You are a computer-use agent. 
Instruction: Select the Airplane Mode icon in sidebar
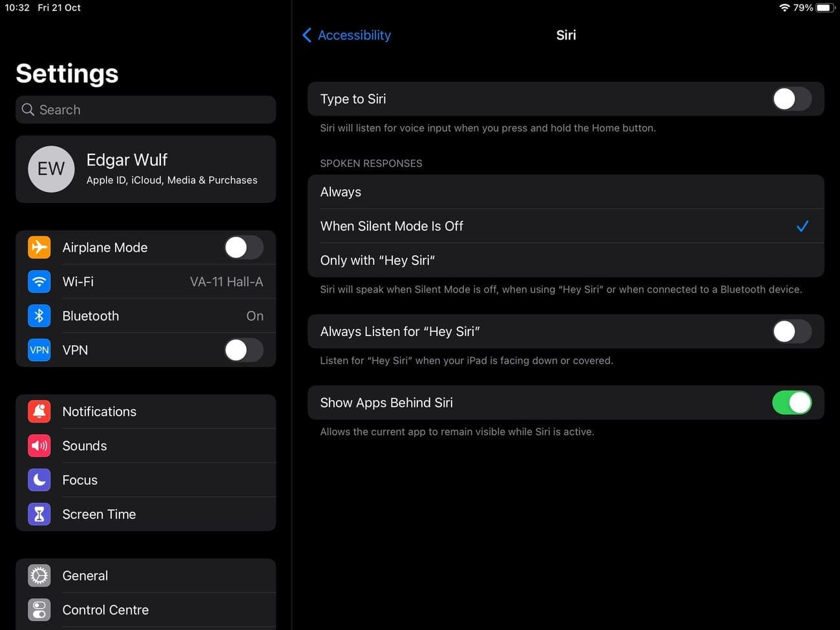point(39,247)
